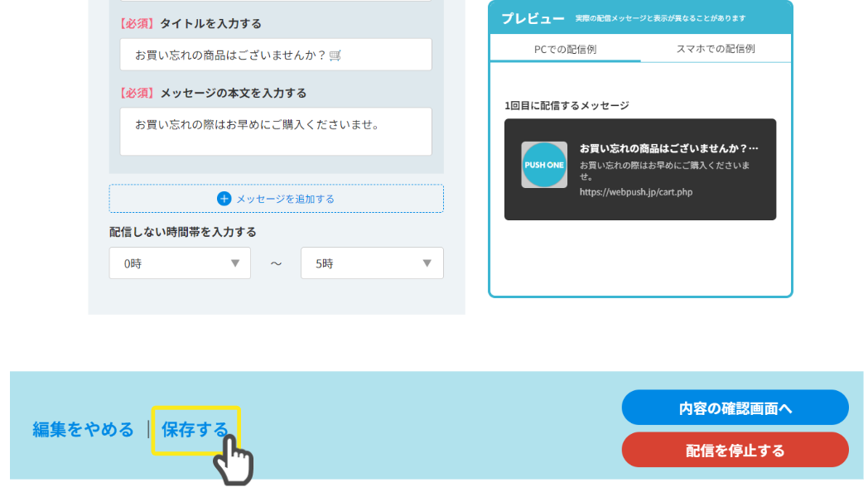Click the plus icon to add message
868x487 pixels.
(224, 199)
